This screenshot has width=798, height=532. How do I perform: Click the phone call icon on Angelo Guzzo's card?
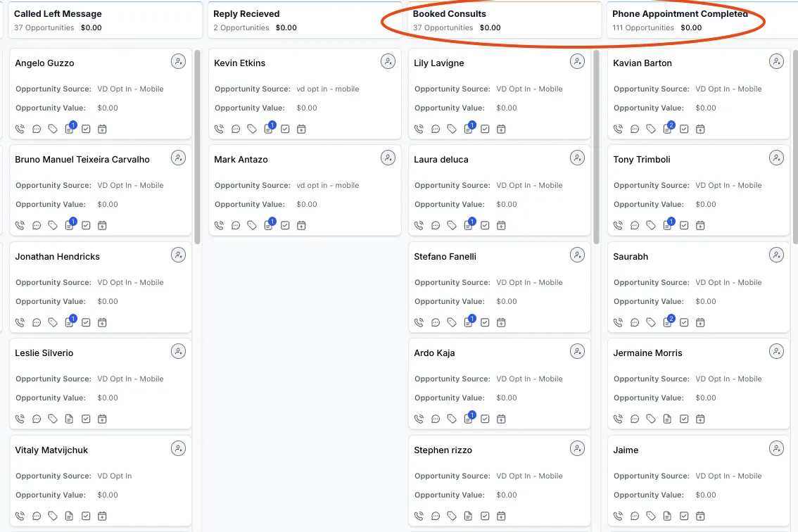(x=20, y=129)
